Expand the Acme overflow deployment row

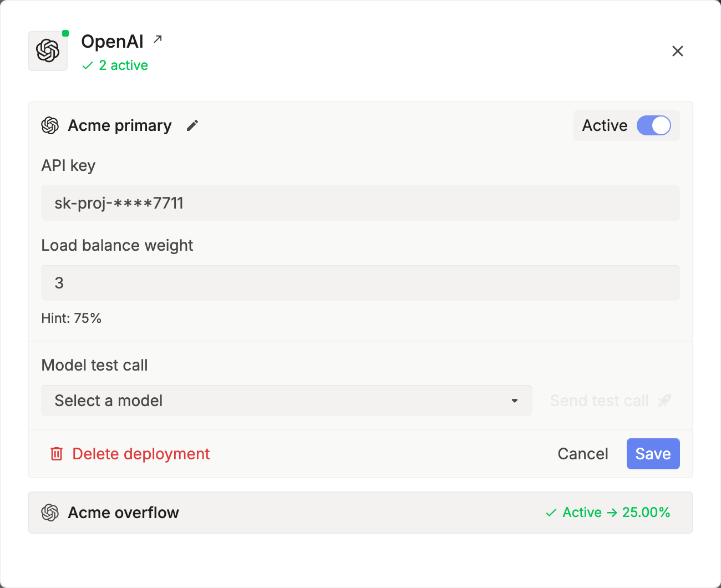pyautogui.click(x=360, y=513)
